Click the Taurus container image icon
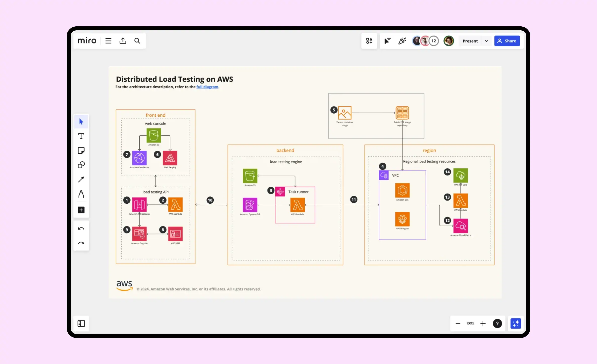Viewport: 597px width, 364px height. pos(345,113)
